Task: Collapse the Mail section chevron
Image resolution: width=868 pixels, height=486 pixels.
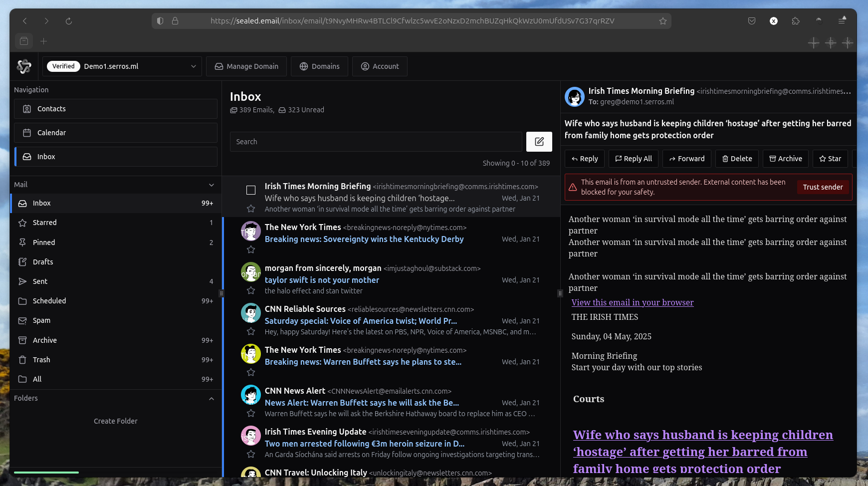Action: [212, 185]
